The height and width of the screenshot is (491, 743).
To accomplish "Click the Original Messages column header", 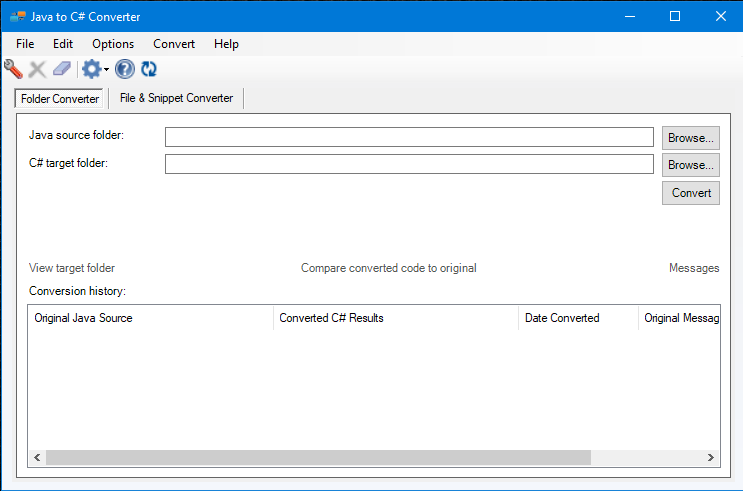I will [679, 318].
